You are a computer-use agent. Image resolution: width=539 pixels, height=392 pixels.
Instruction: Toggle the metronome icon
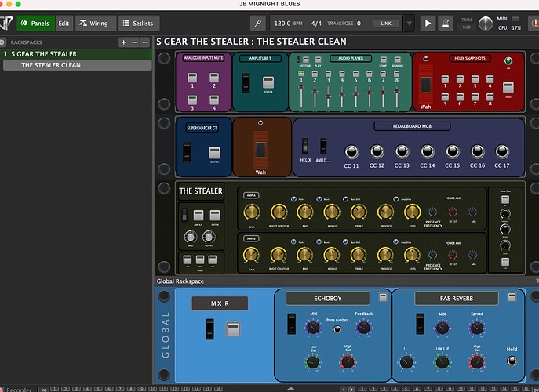[x=446, y=24]
